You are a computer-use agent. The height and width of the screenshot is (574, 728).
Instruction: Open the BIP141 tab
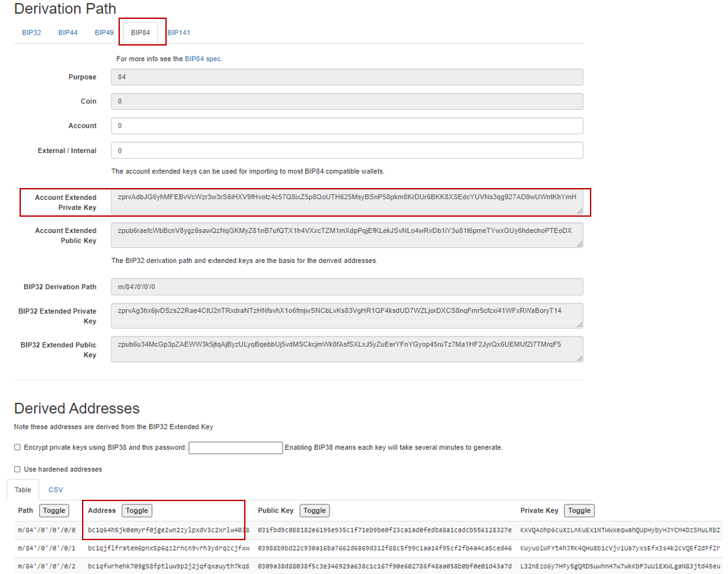tap(179, 33)
